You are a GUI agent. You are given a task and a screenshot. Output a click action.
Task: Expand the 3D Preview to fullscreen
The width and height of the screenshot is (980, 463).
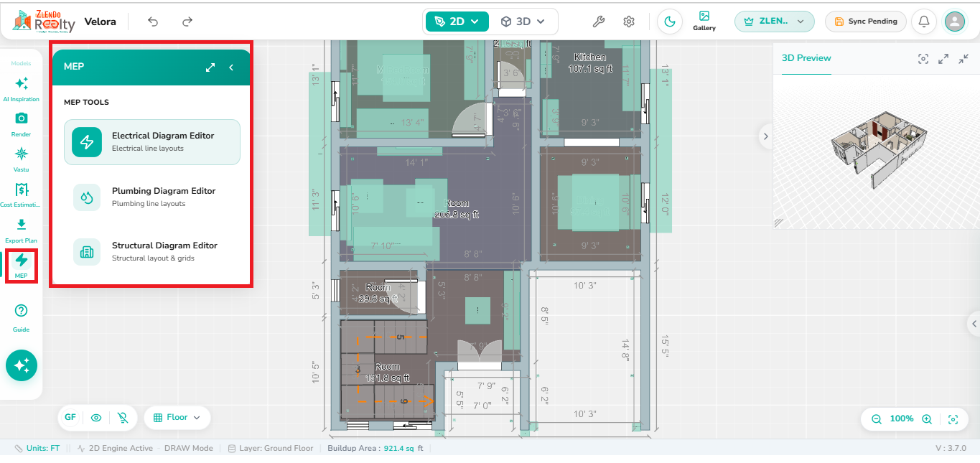pyautogui.click(x=943, y=59)
